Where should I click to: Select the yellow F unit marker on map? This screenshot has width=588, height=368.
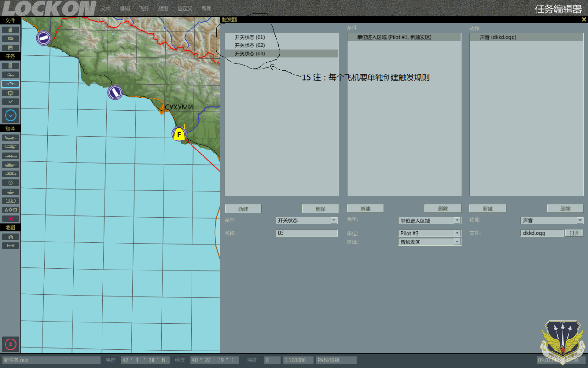coord(179,135)
